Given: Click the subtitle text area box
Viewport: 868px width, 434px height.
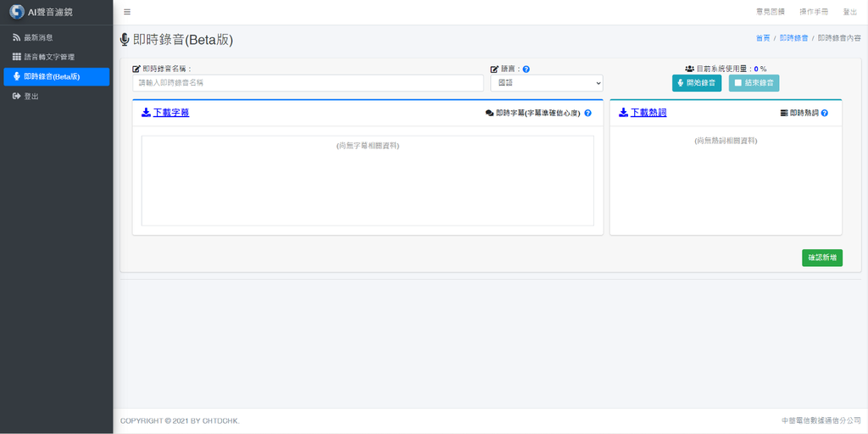Looking at the screenshot, I should pyautogui.click(x=368, y=181).
